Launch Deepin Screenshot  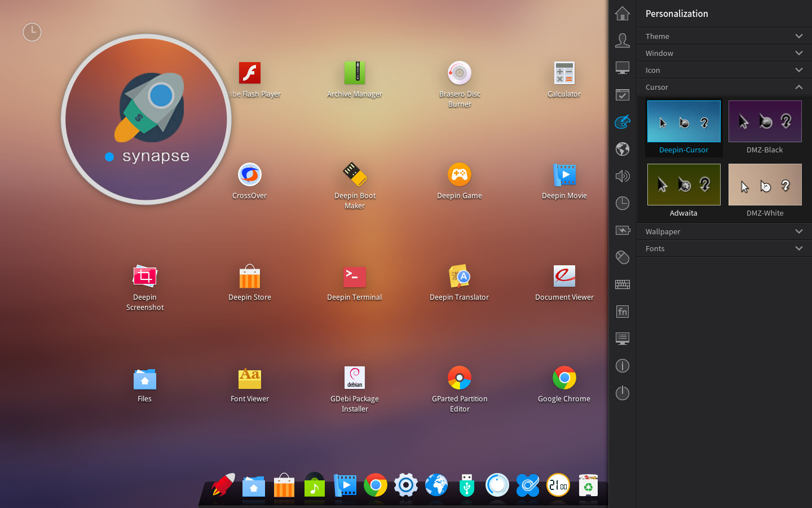(145, 276)
